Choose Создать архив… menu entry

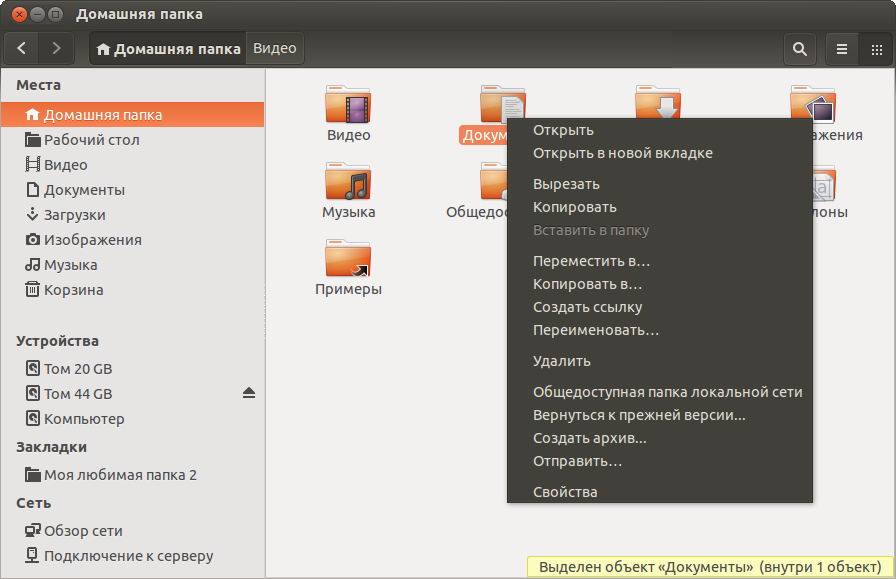[590, 438]
